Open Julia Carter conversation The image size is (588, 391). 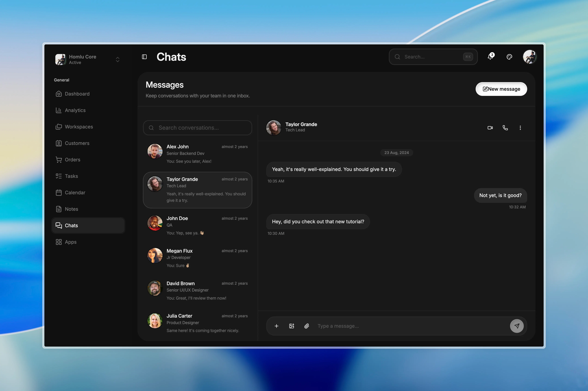198,323
